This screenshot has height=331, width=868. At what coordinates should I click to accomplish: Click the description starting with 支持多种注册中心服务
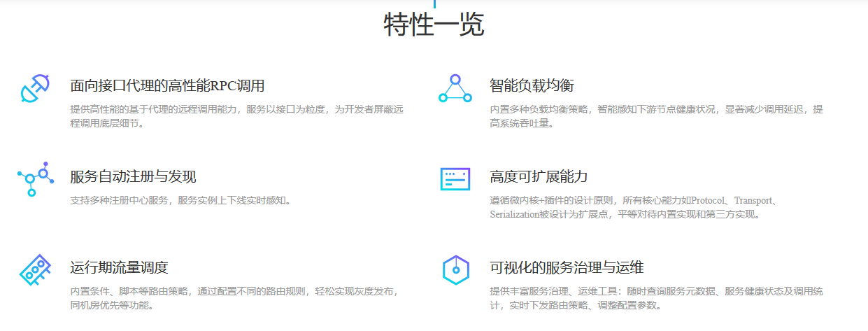pyautogui.click(x=180, y=200)
